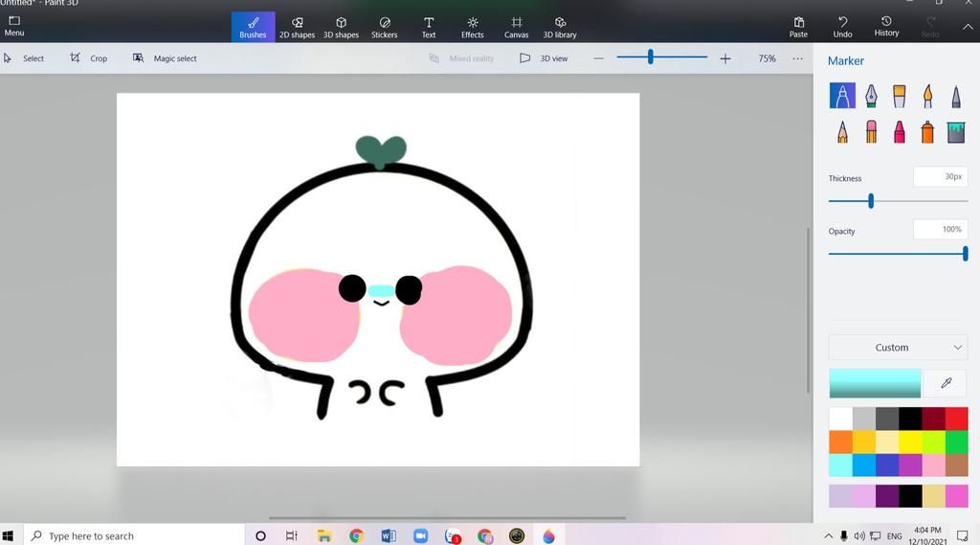
Task: Toggle Mixed reality
Action: [461, 58]
